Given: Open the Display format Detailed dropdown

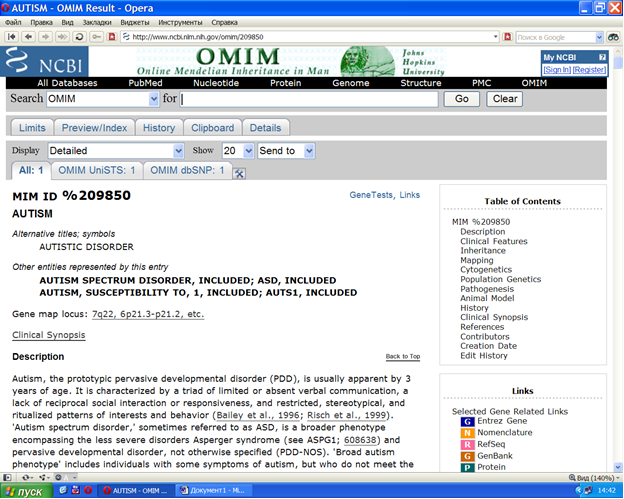Looking at the screenshot, I should point(179,151).
